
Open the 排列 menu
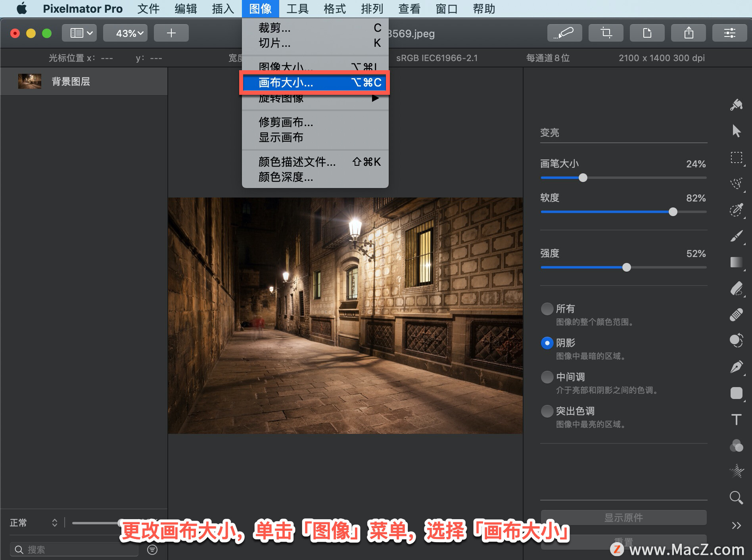click(372, 9)
